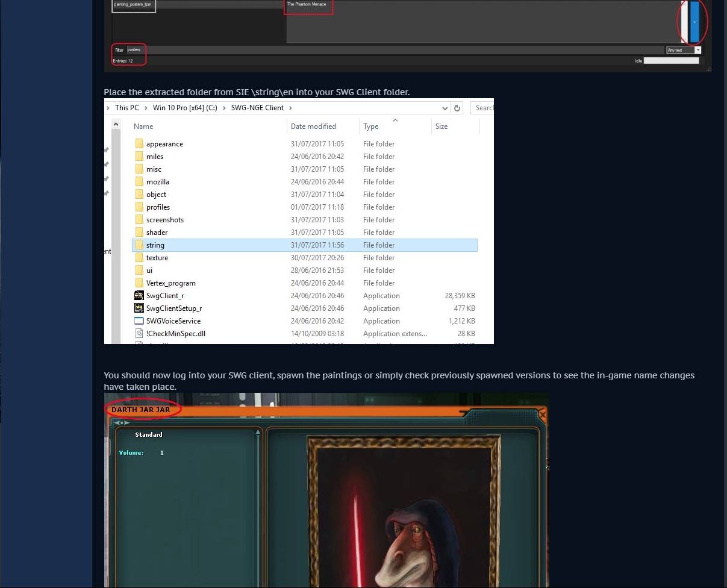Image resolution: width=727 pixels, height=588 pixels.
Task: Select the mozilla folder icon
Action: coord(139,182)
